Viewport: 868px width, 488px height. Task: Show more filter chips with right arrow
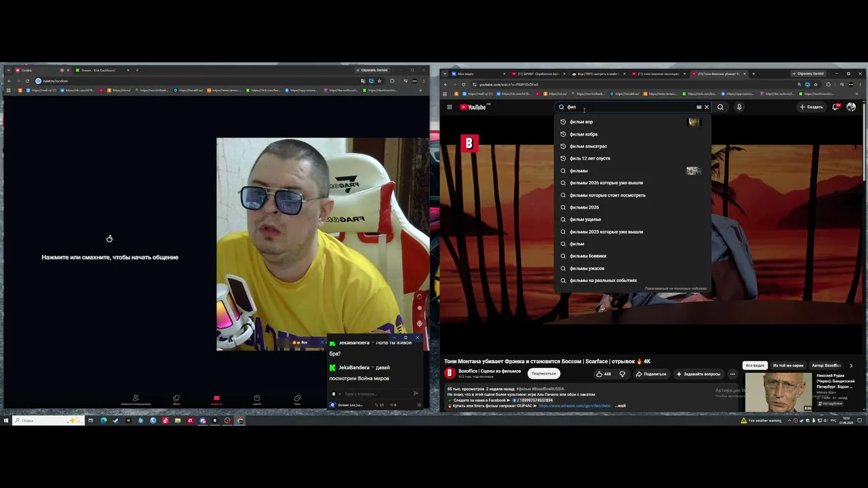coord(851,365)
